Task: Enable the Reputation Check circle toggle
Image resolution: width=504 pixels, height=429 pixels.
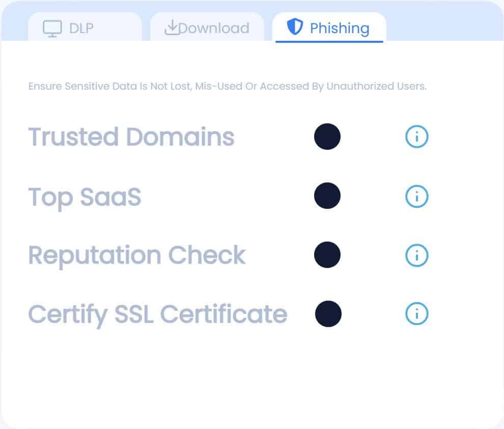Action: (327, 255)
